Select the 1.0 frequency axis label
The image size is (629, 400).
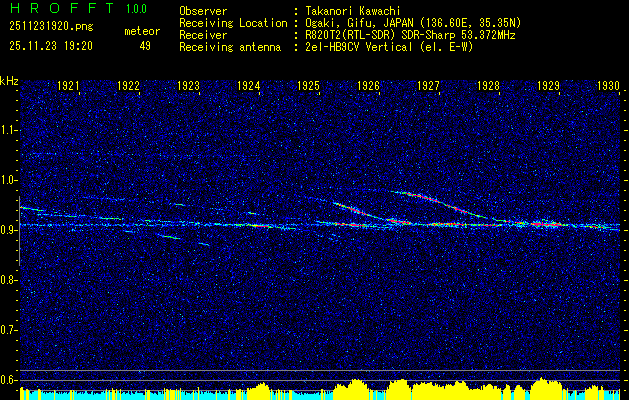click(x=9, y=180)
